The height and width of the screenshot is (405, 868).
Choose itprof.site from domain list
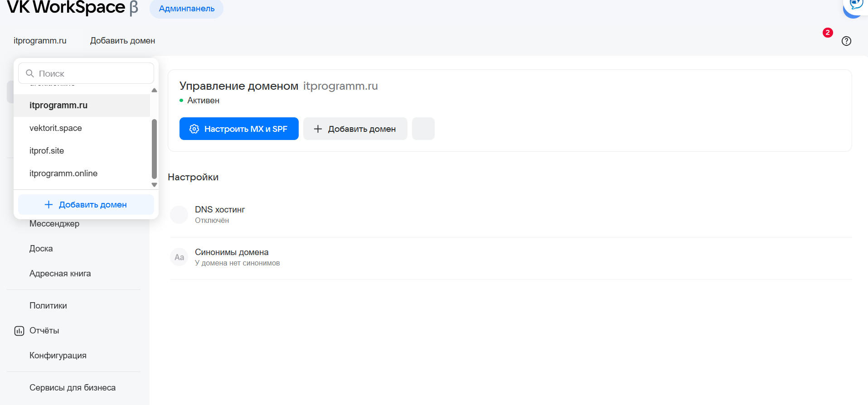(x=82, y=151)
